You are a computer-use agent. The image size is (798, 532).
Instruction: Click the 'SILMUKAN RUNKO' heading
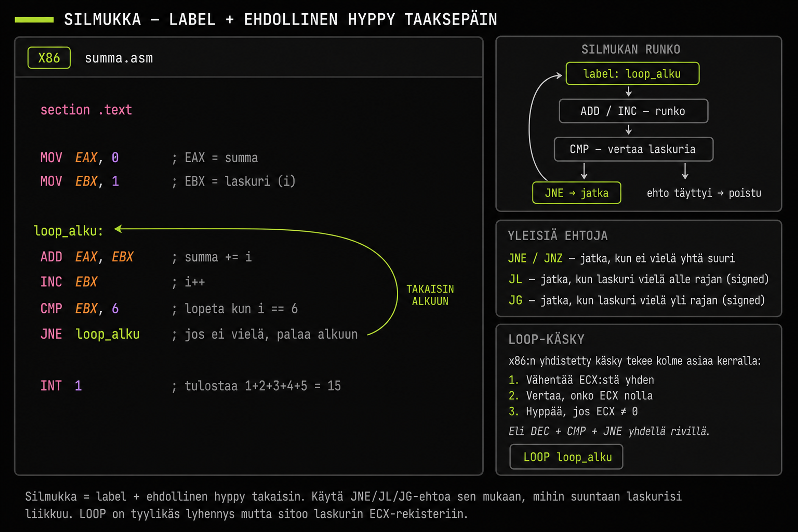[x=631, y=49]
